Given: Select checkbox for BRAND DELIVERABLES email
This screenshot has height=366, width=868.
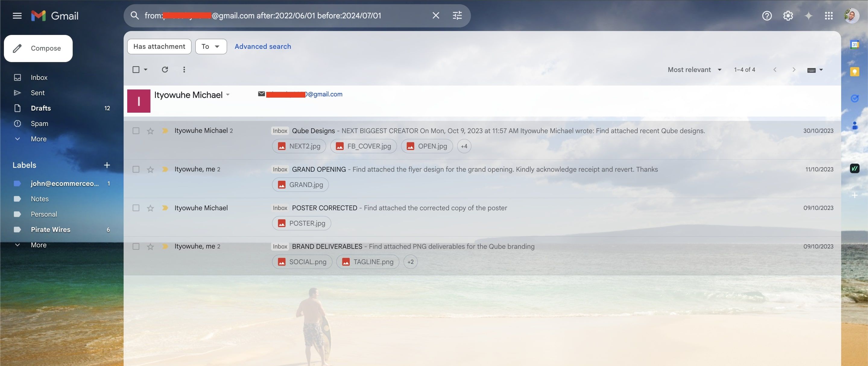Looking at the screenshot, I should (x=136, y=246).
